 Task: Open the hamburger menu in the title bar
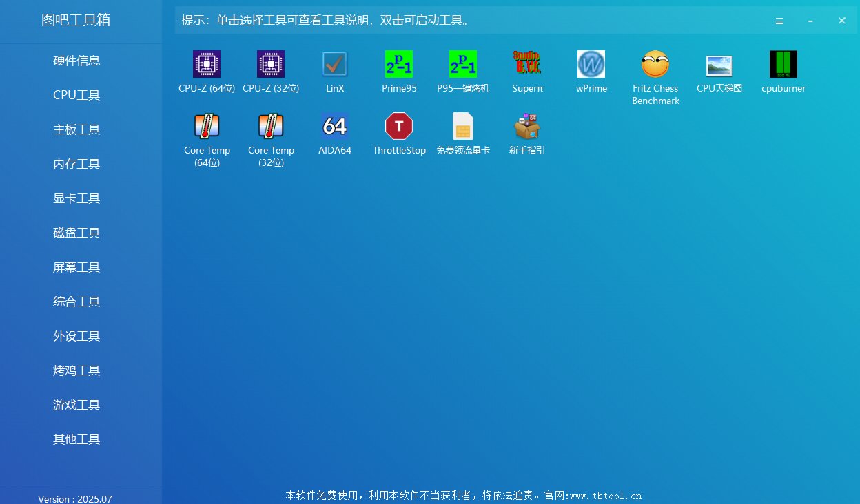point(779,21)
